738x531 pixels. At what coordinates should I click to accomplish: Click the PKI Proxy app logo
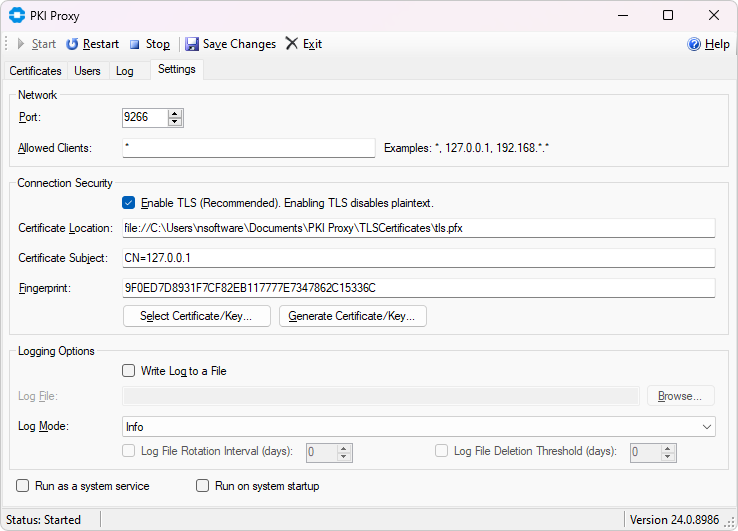(17, 16)
